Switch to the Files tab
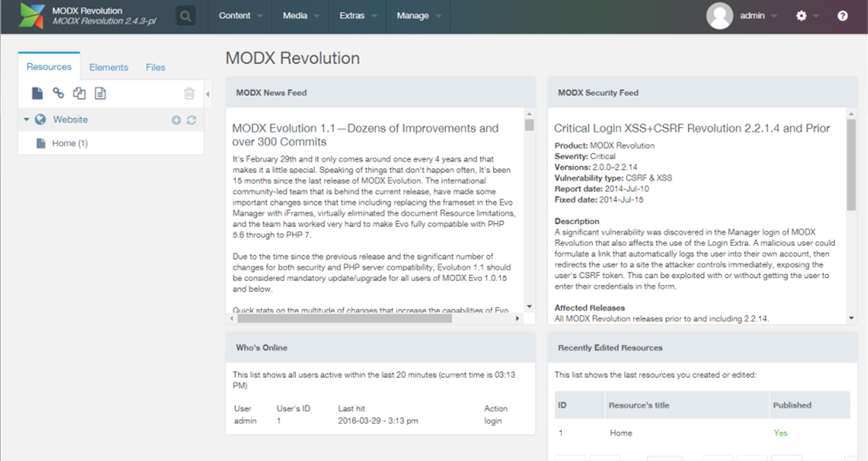The width and height of the screenshot is (868, 461). [155, 67]
